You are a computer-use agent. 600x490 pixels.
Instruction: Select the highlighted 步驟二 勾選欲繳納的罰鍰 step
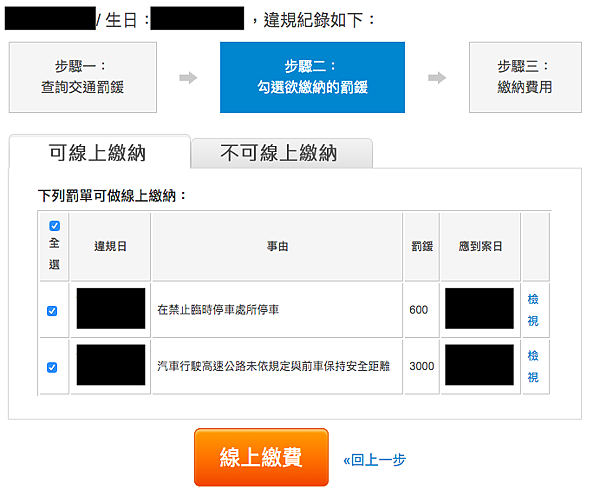[312, 78]
